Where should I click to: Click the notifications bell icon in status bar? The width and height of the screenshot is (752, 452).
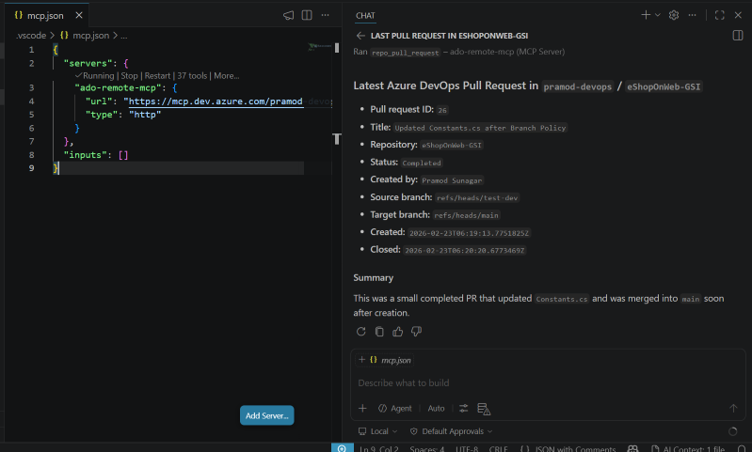(x=741, y=449)
